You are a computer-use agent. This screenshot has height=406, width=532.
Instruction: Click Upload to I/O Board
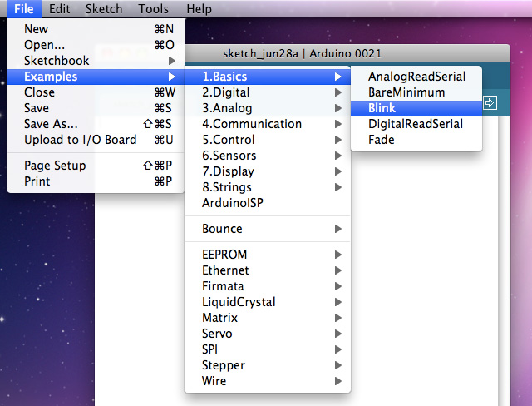(80, 140)
